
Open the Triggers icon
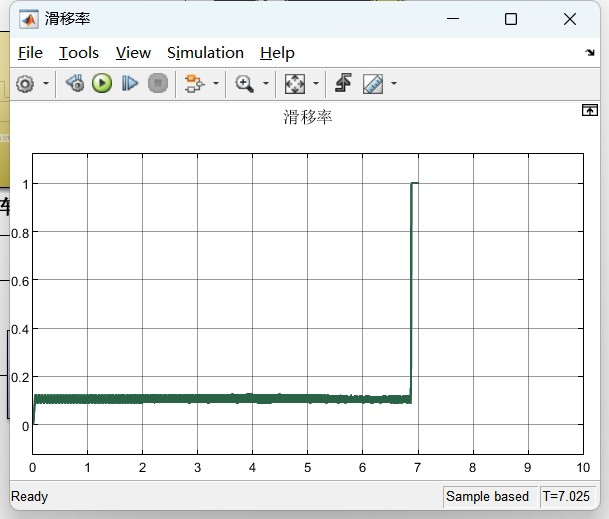coord(343,83)
